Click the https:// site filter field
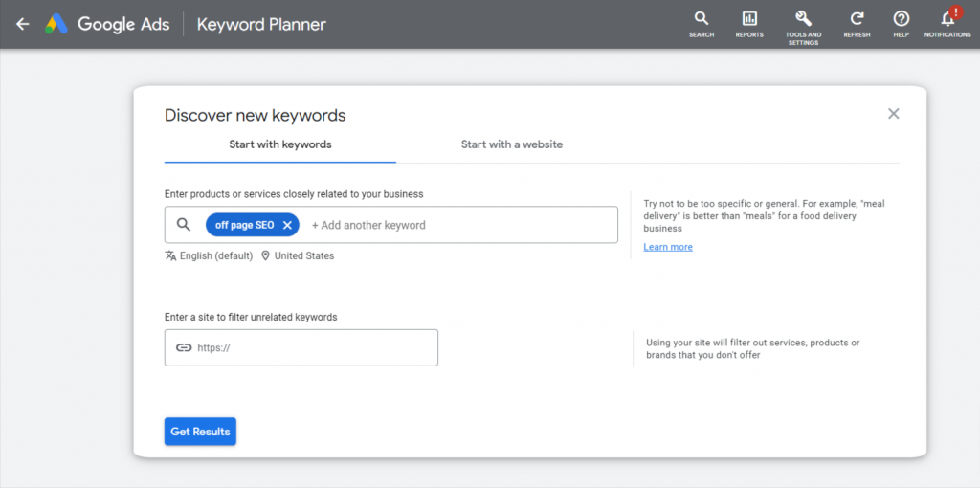 click(301, 348)
